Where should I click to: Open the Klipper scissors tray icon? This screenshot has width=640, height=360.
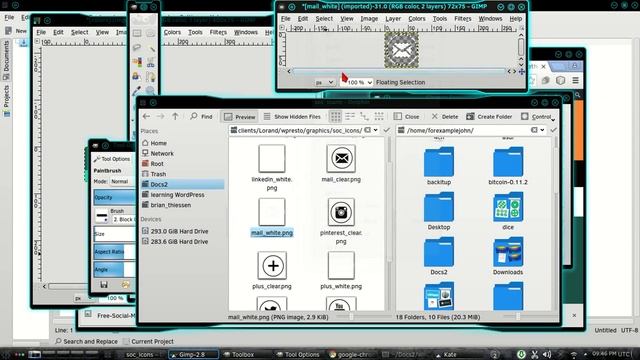tap(534, 354)
